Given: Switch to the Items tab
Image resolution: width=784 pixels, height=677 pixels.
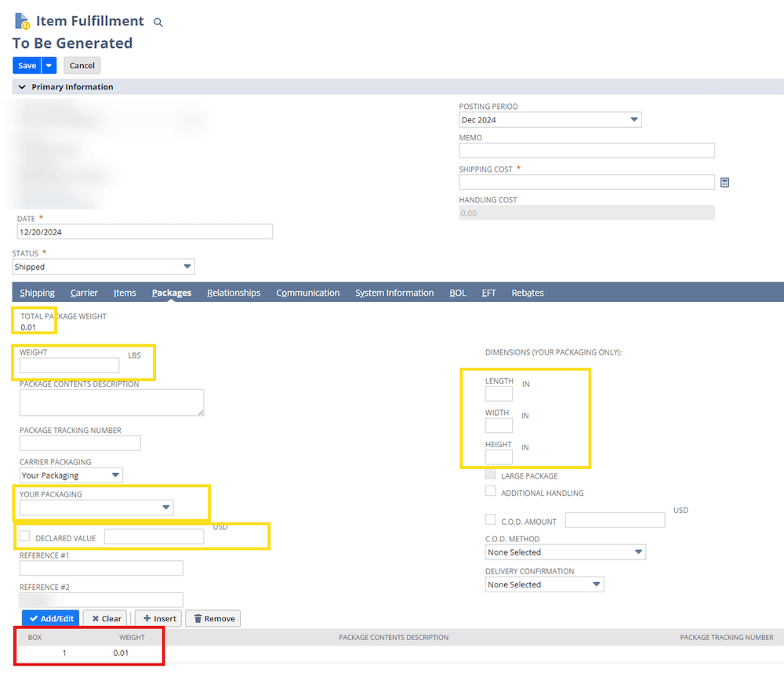Looking at the screenshot, I should [x=125, y=293].
